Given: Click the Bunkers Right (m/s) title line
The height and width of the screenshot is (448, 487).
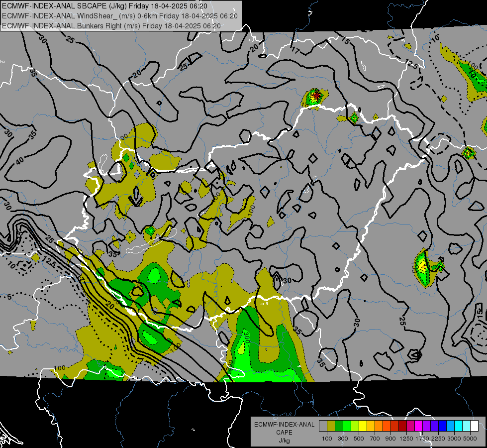Looking at the screenshot, I should pos(111,26).
